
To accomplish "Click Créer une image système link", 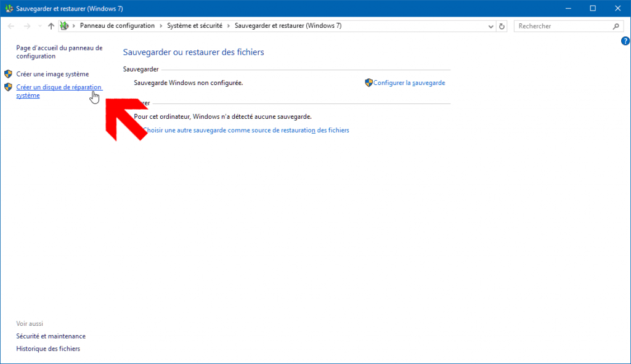I will [52, 74].
